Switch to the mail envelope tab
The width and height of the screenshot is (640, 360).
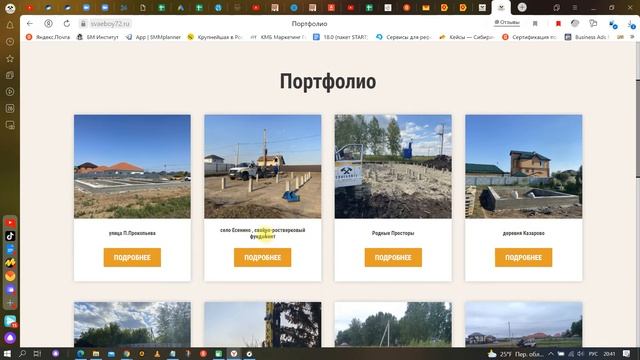tap(425, 7)
